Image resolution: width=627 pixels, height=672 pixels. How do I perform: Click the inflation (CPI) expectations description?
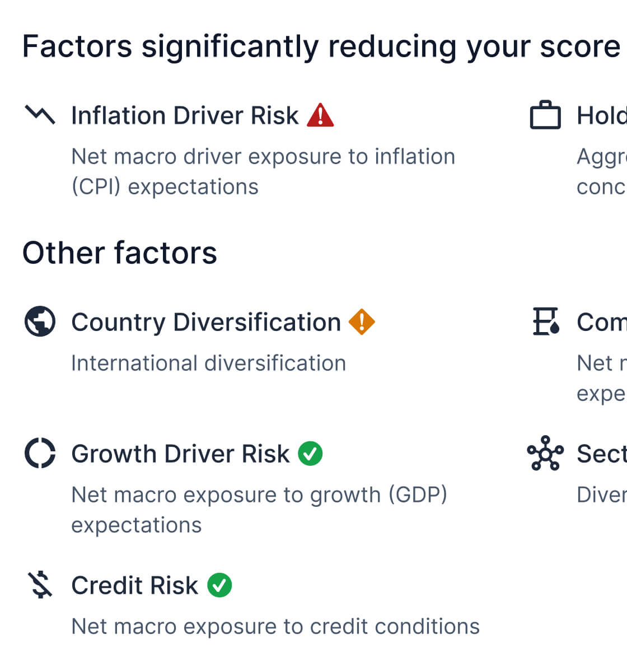(x=263, y=171)
